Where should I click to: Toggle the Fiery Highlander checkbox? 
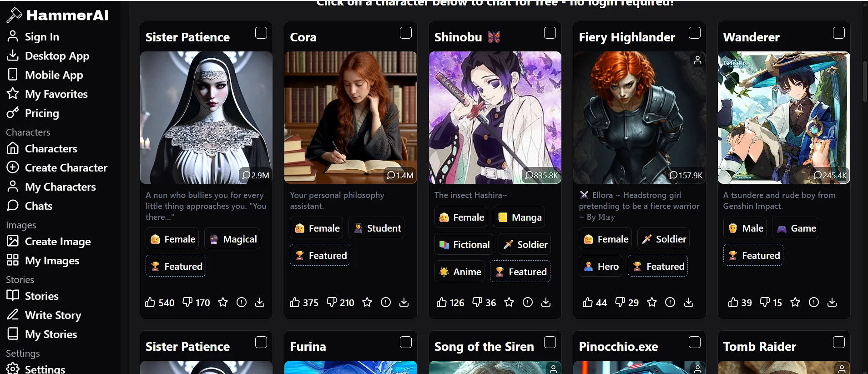point(695,33)
